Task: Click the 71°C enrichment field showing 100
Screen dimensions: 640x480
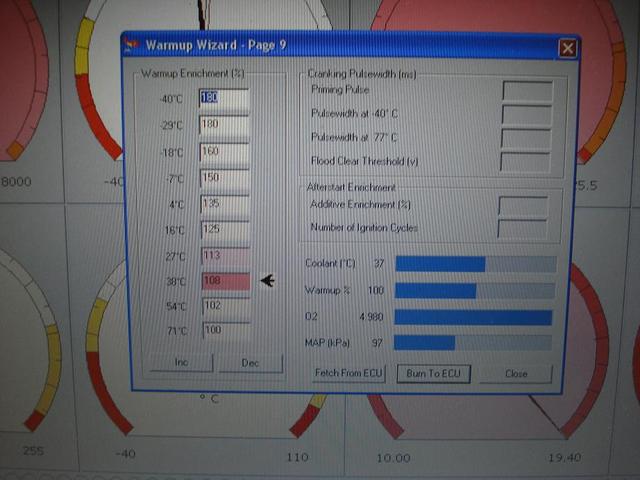Action: [224, 329]
